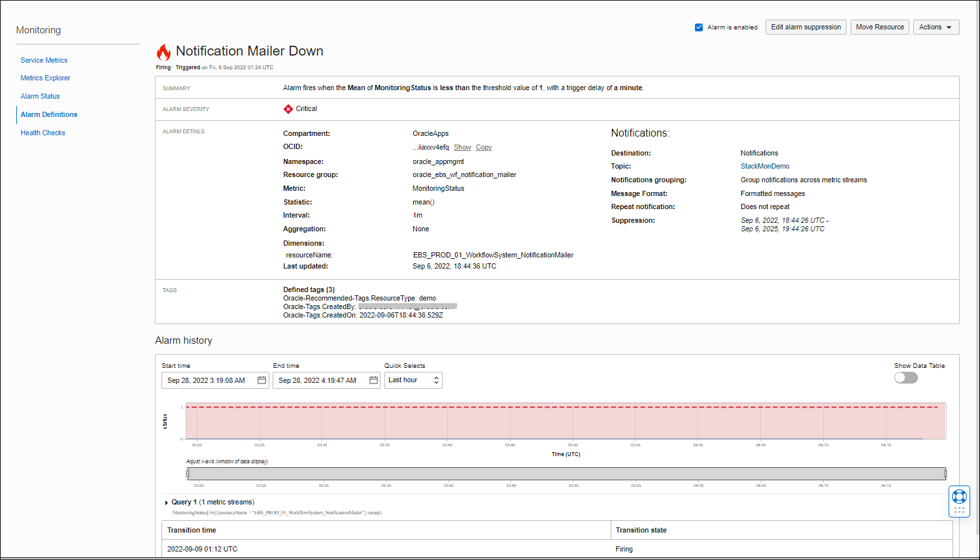This screenshot has height=560, width=980.
Task: Click the Move Resource button
Action: click(x=879, y=27)
